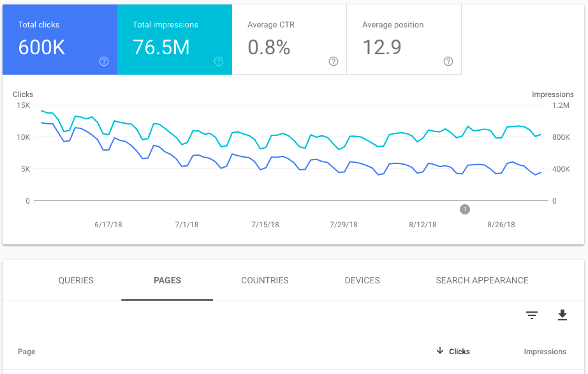This screenshot has width=588, height=374.
Task: Open the table filter options
Action: 531,315
